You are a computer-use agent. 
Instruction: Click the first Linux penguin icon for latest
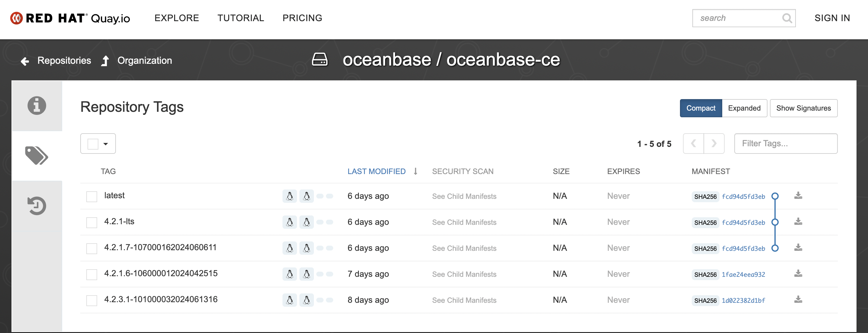(x=289, y=196)
